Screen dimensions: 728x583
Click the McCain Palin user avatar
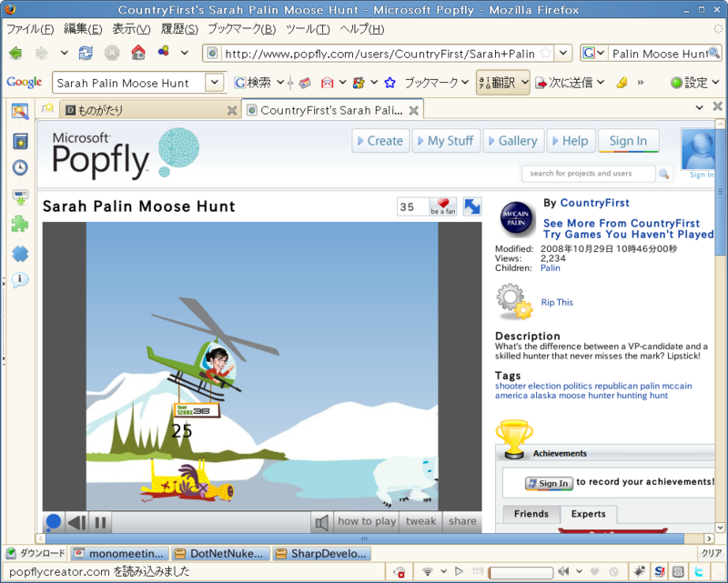pyautogui.click(x=516, y=218)
